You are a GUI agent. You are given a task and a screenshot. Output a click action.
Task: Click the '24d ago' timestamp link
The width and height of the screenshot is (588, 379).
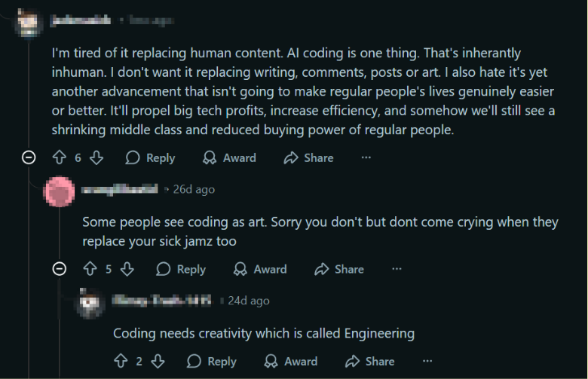(x=249, y=301)
